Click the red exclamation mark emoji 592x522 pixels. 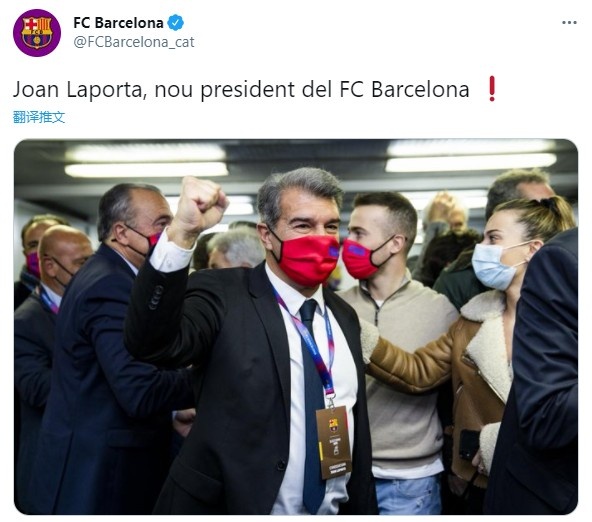coord(492,89)
